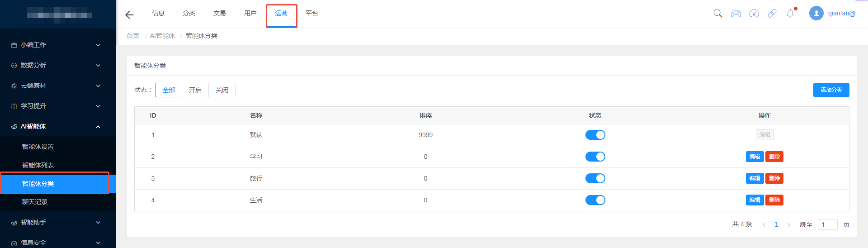Click the page jump input field

[x=827, y=224]
